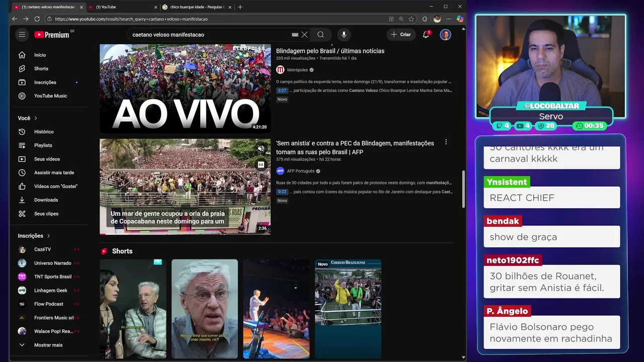The height and width of the screenshot is (362, 644).
Task: Open AFP video three-dot options menu
Action: point(446,142)
